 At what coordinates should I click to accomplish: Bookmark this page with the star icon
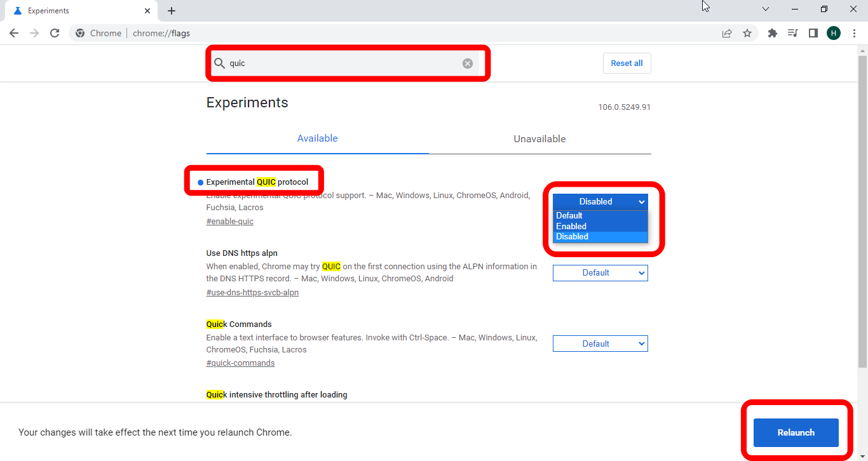747,33
